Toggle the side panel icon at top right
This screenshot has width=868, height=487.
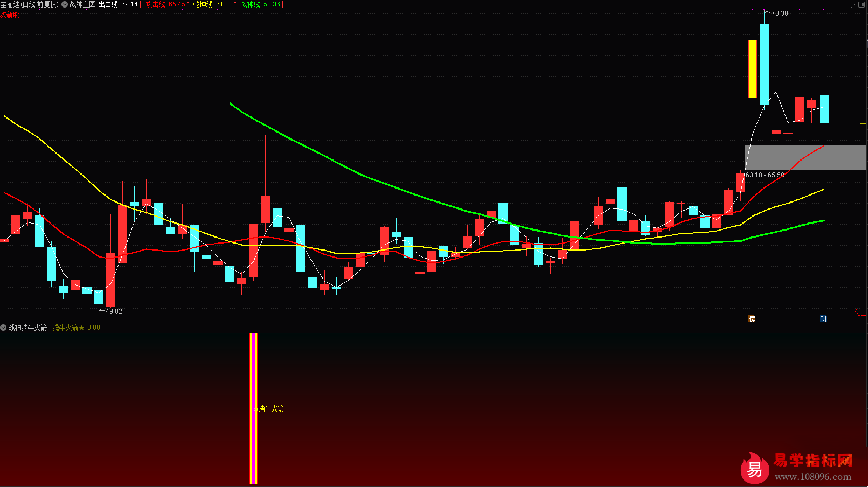coord(861,4)
